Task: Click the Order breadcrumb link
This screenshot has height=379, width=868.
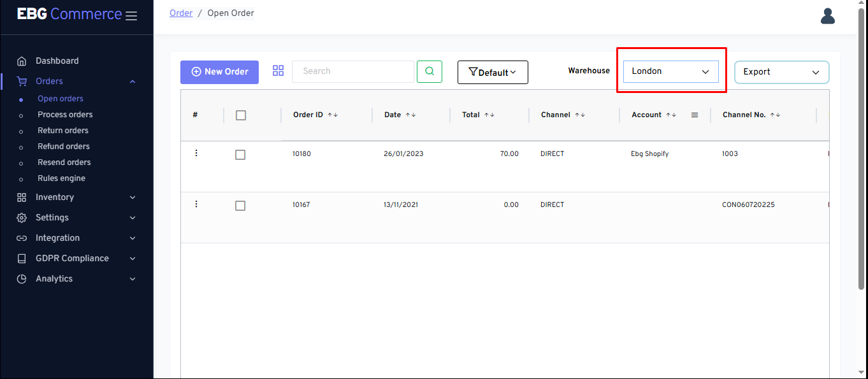Action: [181, 13]
